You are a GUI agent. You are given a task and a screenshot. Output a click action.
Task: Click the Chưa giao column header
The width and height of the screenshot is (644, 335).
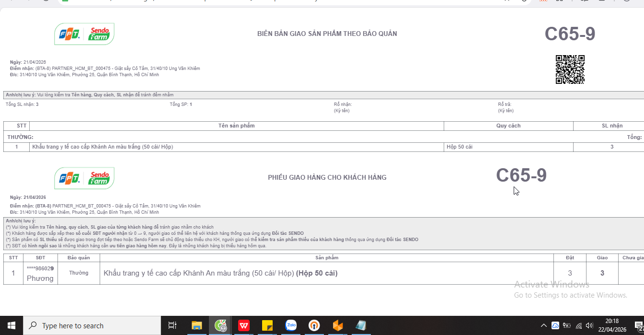(632, 257)
